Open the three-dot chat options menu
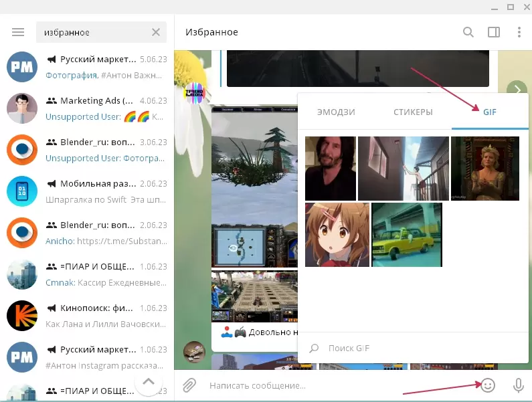Image resolution: width=532 pixels, height=402 pixels. (519, 32)
